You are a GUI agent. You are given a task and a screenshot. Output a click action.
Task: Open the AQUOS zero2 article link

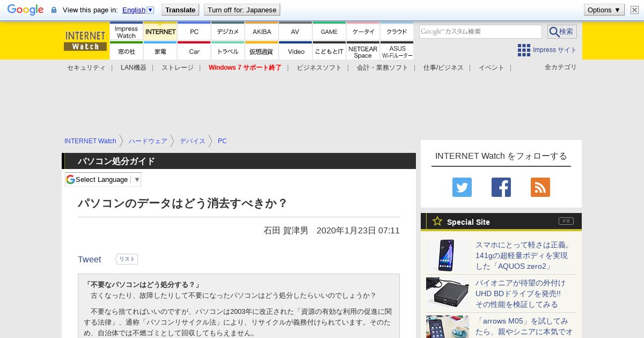coord(524,255)
